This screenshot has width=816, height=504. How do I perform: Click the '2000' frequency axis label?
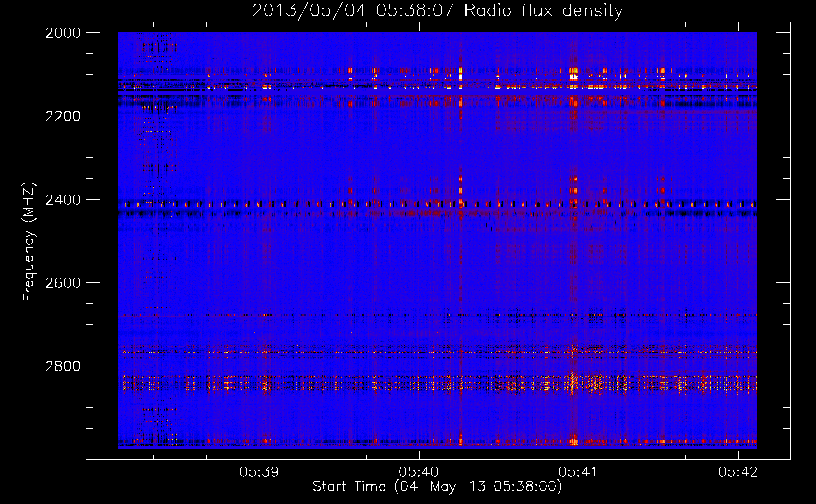point(63,33)
